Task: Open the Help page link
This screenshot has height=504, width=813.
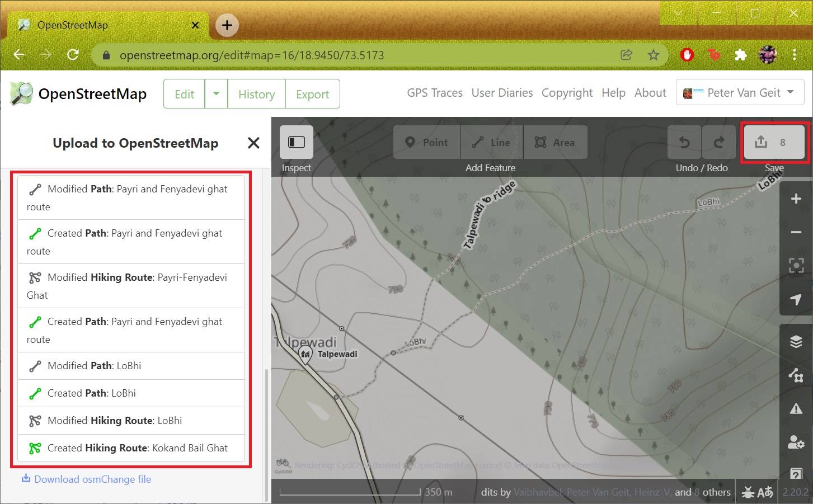Action: [x=613, y=93]
